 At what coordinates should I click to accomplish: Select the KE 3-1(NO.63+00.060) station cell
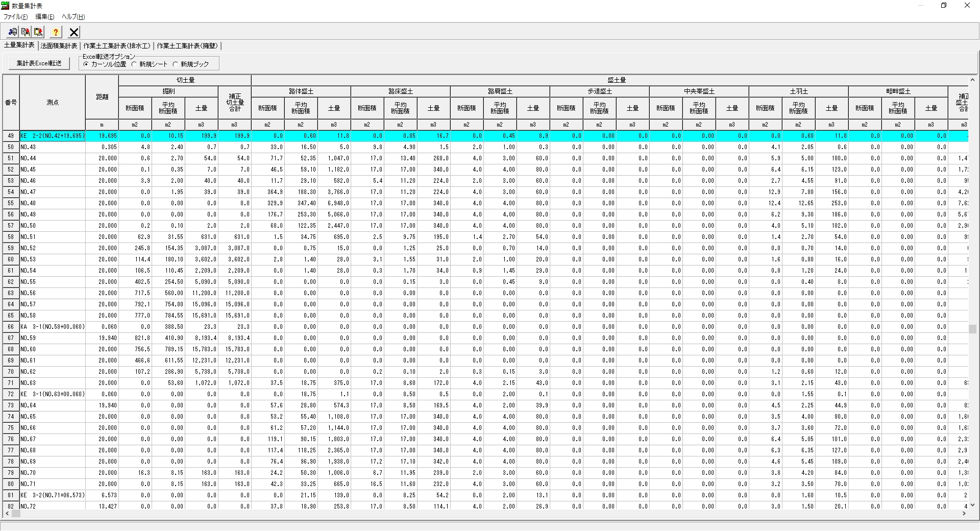(x=53, y=394)
